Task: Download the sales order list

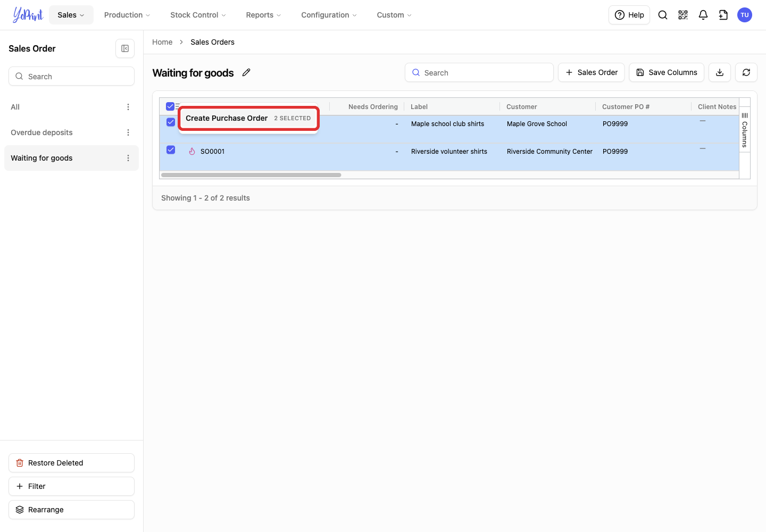Action: tap(720, 72)
